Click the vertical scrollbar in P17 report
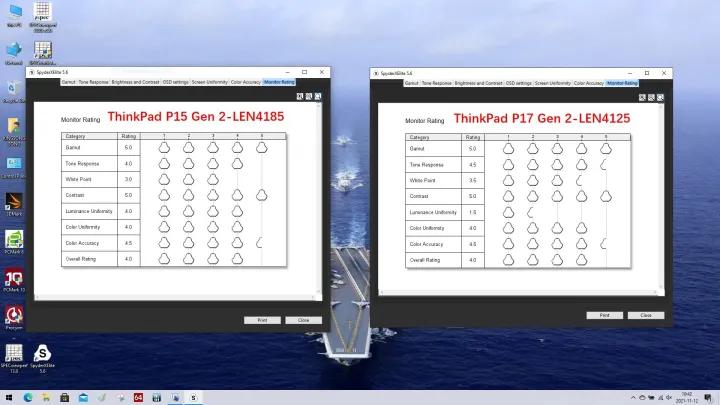The height and width of the screenshot is (405, 720). [x=662, y=197]
